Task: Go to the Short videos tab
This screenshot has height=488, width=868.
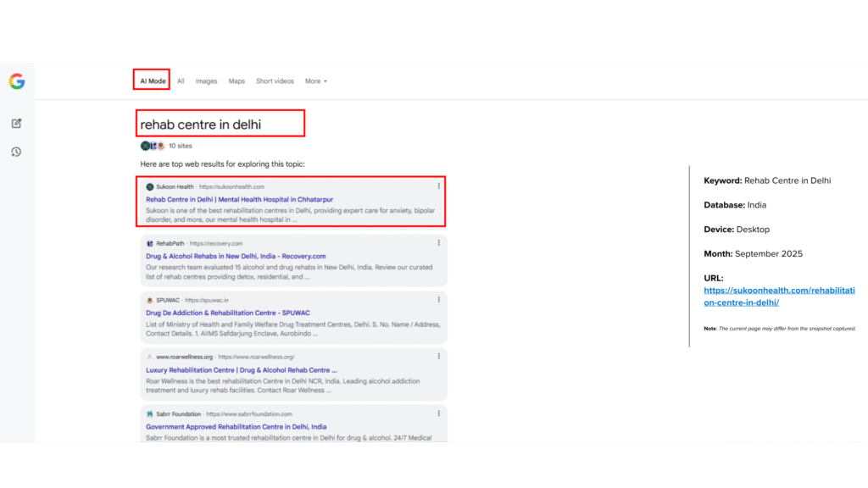Action: pyautogui.click(x=275, y=81)
